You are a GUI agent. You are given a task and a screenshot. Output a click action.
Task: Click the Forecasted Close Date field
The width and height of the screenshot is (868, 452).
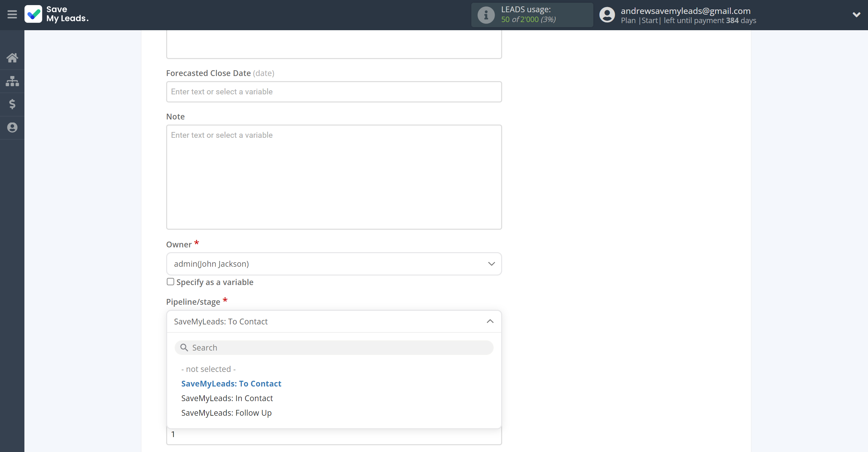pos(334,92)
